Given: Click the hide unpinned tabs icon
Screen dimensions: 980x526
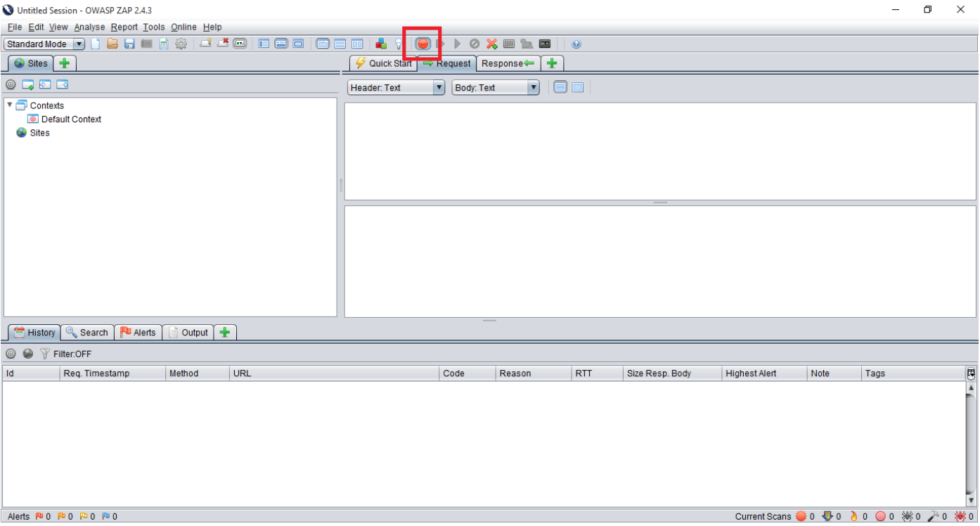Looking at the screenshot, I should point(223,44).
